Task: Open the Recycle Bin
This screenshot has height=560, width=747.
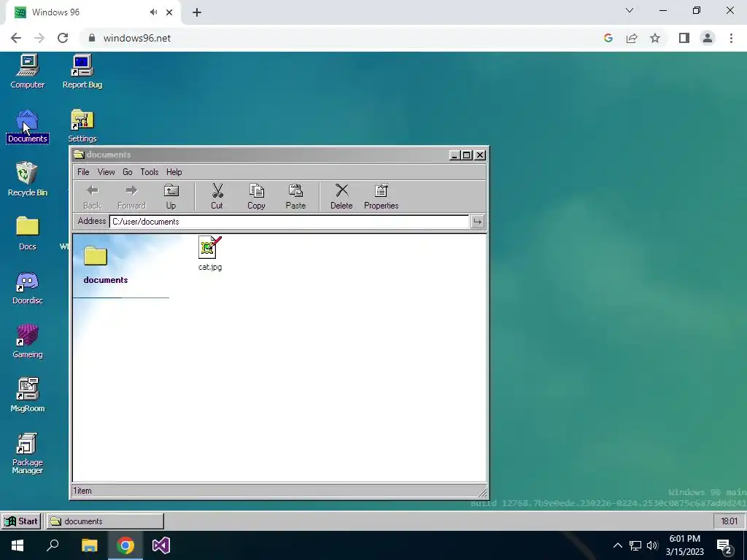Action: pyautogui.click(x=27, y=179)
